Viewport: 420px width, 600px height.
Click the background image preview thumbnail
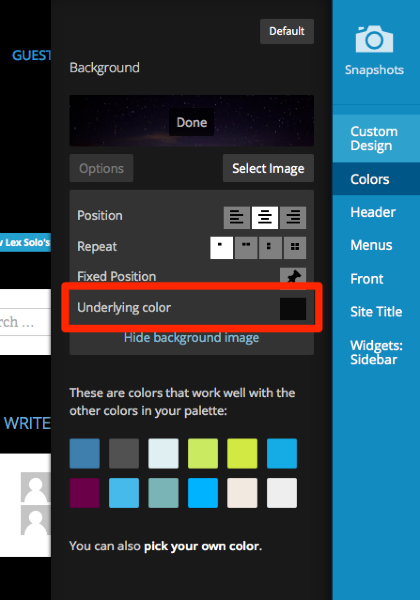coord(192,121)
